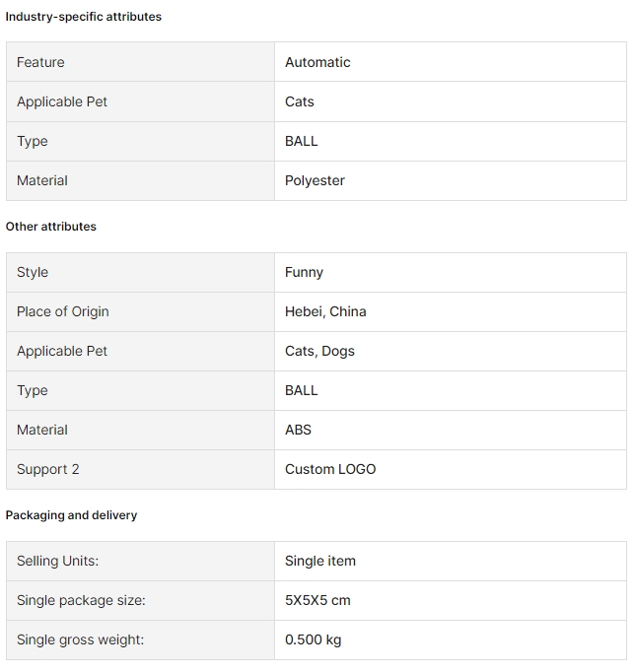635x672 pixels.
Task: Click Packaging and delivery heading
Action: (x=71, y=515)
